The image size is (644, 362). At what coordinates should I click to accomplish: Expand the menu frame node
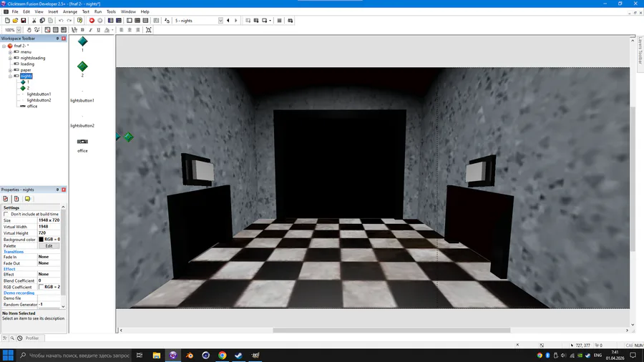[10, 52]
